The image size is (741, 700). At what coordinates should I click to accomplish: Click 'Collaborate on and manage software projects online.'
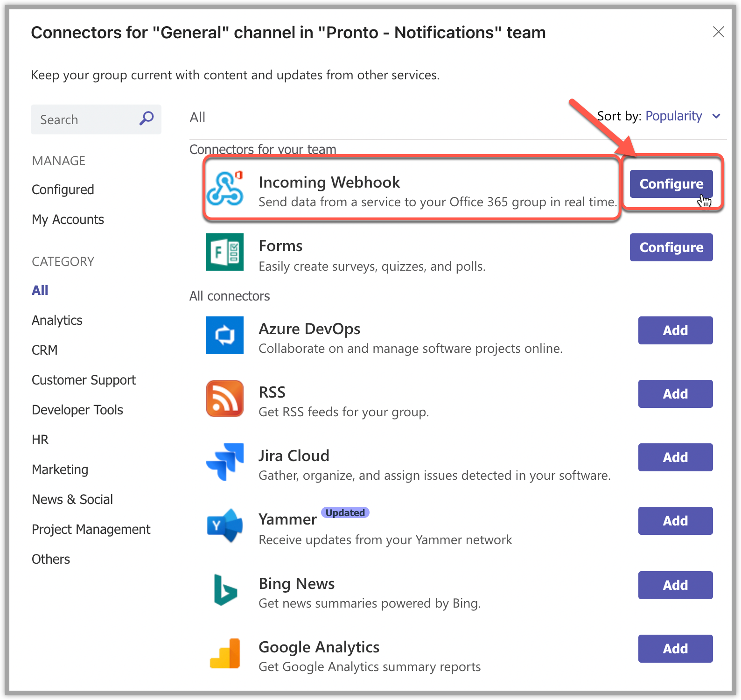(411, 348)
